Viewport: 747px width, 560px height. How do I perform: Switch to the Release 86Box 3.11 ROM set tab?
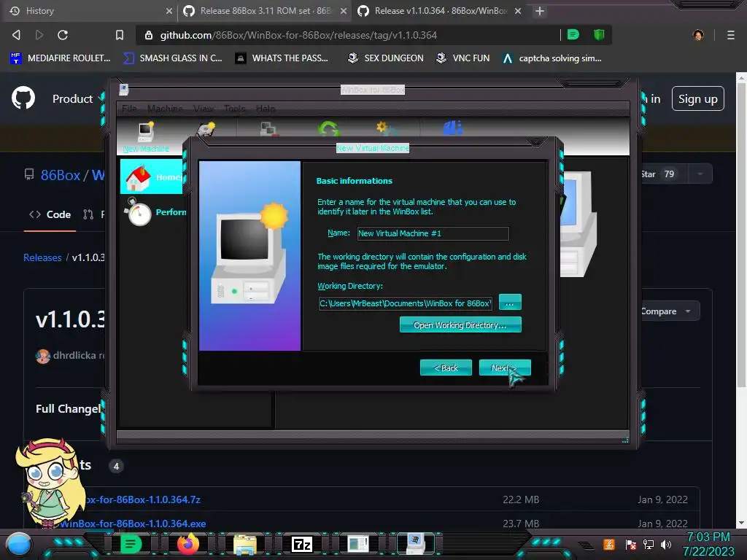[264, 11]
